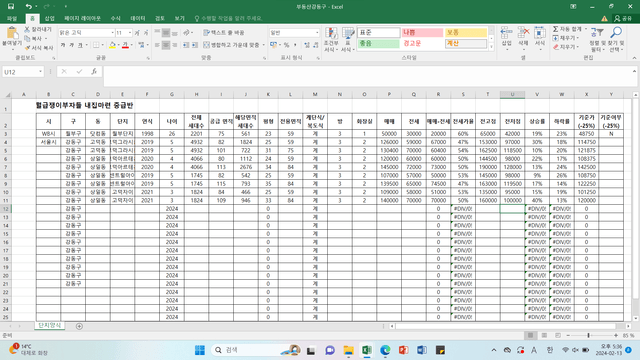Click the decrease indent icon
This screenshot has height=360, width=640.
click(x=186, y=45)
